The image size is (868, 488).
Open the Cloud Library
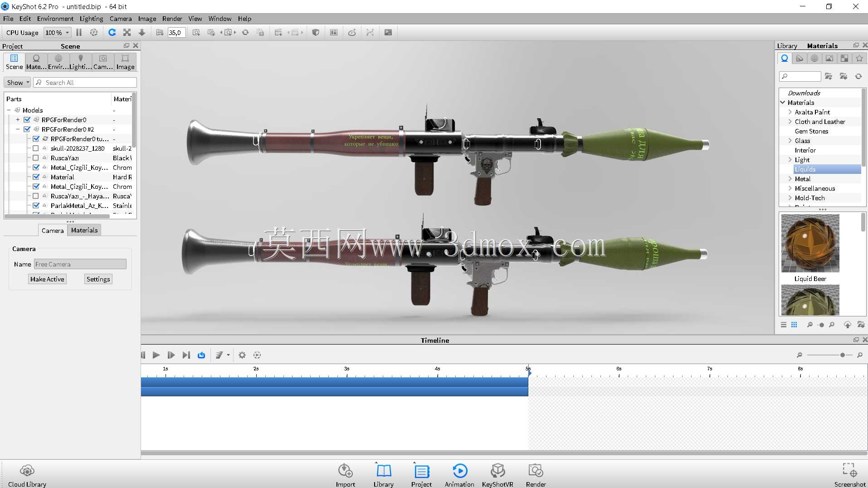[27, 475]
